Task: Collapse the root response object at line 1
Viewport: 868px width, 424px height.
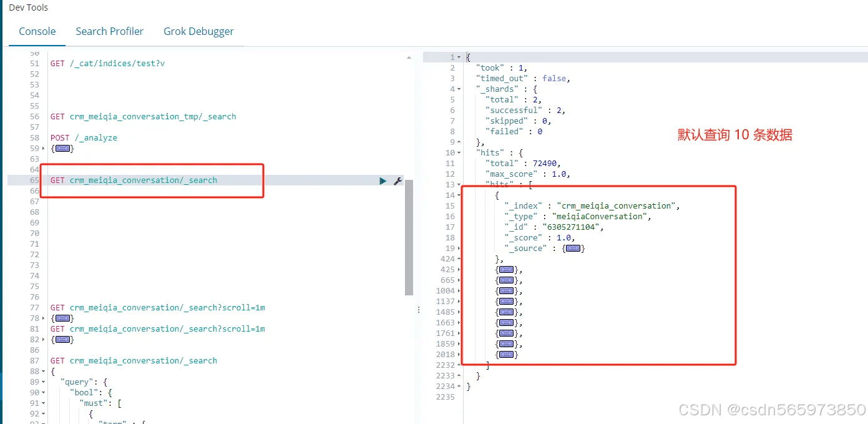Action: [x=459, y=56]
